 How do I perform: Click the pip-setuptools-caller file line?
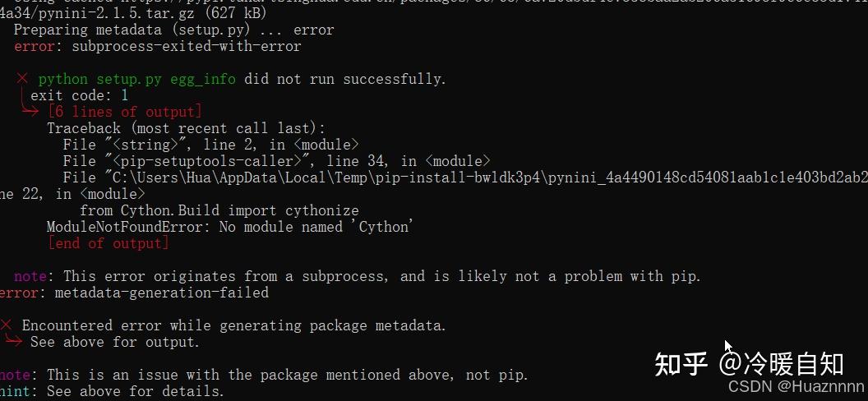point(276,161)
